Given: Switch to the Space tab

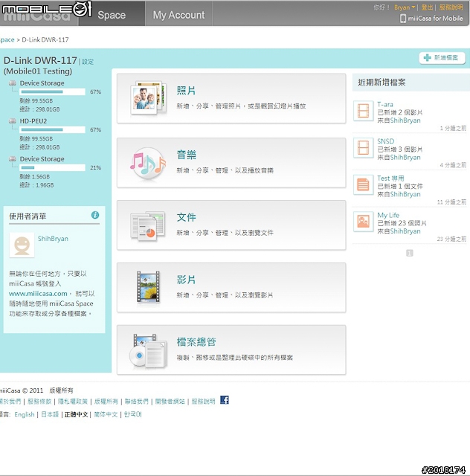Looking at the screenshot, I should point(112,15).
